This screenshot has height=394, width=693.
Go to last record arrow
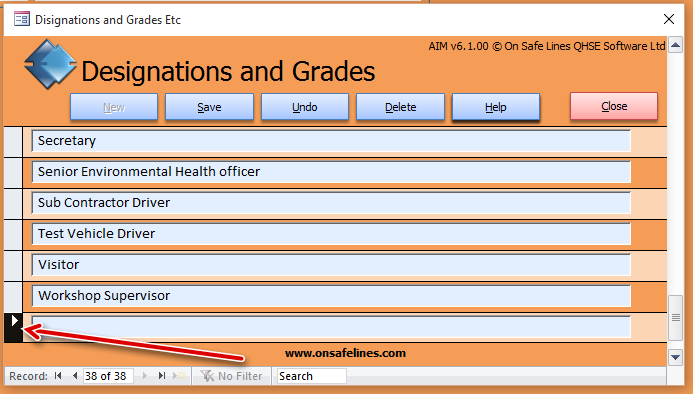(162, 376)
